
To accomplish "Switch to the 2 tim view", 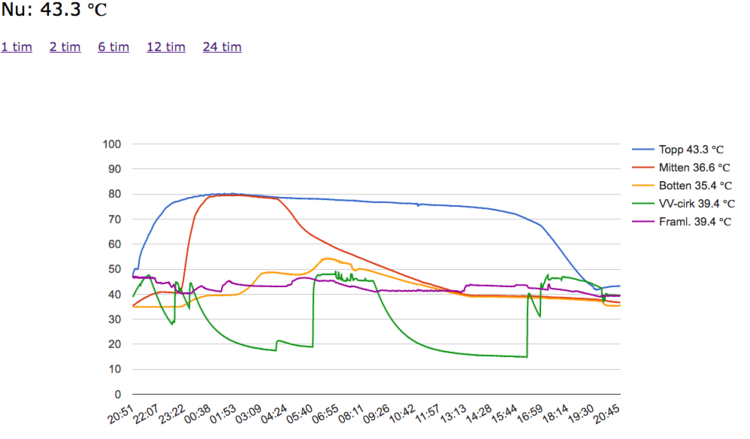I will (65, 47).
